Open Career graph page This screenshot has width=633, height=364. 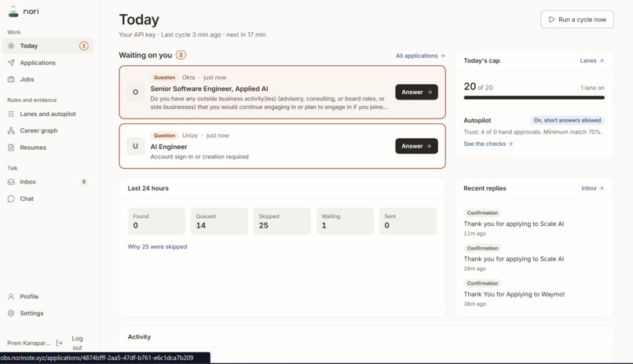[x=48, y=130]
